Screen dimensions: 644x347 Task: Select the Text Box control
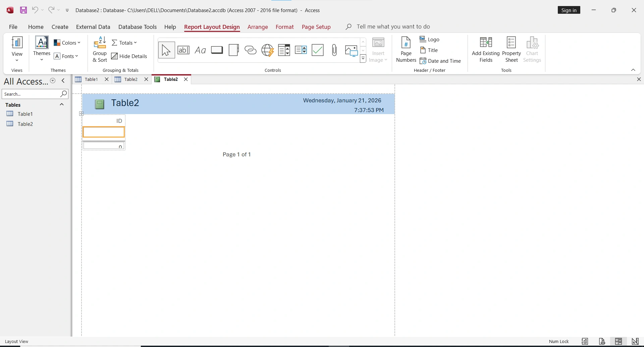coord(183,50)
